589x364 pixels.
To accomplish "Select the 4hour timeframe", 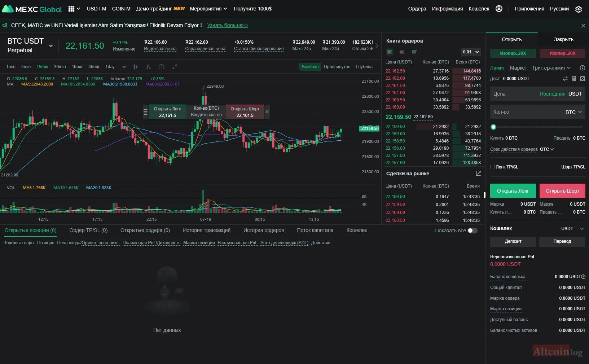I will point(94,67).
